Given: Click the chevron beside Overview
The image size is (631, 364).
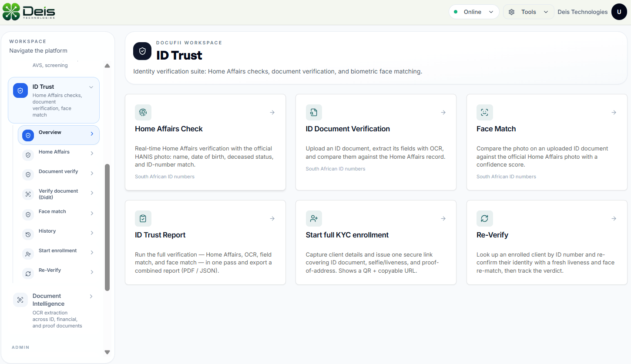Looking at the screenshot, I should coord(92,134).
